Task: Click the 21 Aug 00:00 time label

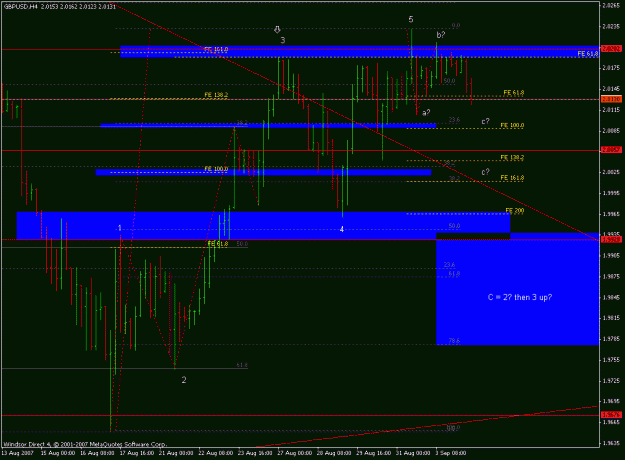Action: tap(176, 453)
